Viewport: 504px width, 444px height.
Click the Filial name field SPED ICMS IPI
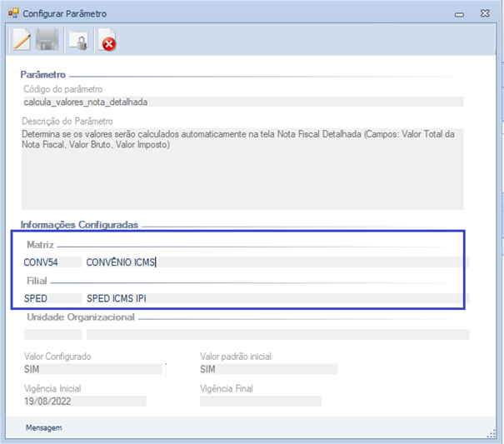[277, 298]
